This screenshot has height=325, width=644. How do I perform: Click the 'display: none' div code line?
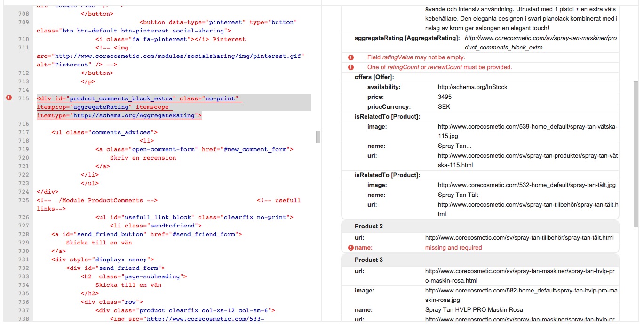pos(103,260)
